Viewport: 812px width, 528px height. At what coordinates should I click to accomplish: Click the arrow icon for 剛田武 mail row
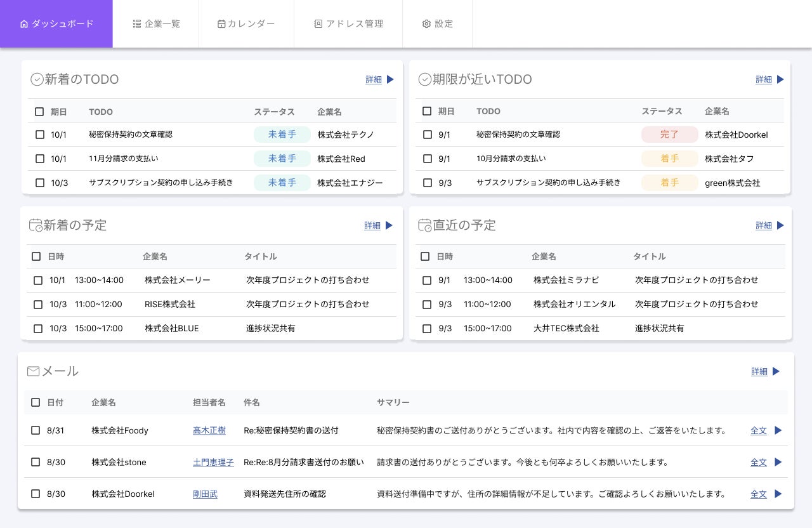[x=778, y=494]
